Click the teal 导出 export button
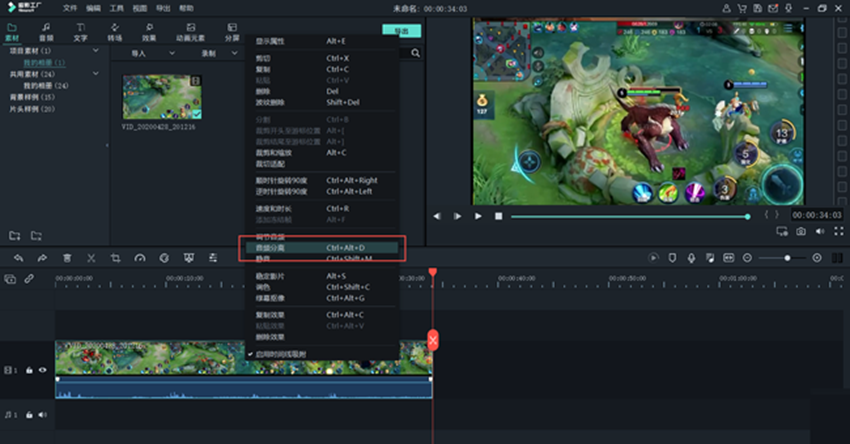Image resolution: width=850 pixels, height=444 pixels. [x=401, y=31]
